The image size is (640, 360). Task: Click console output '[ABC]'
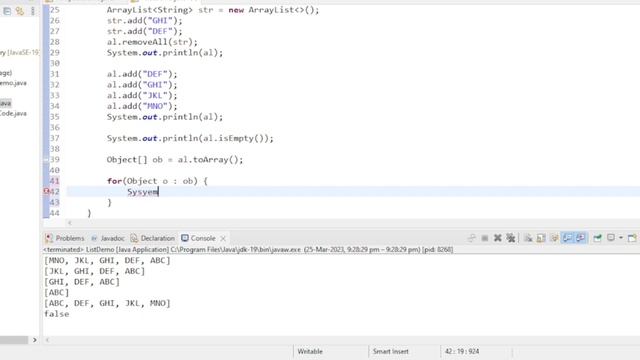(x=56, y=293)
